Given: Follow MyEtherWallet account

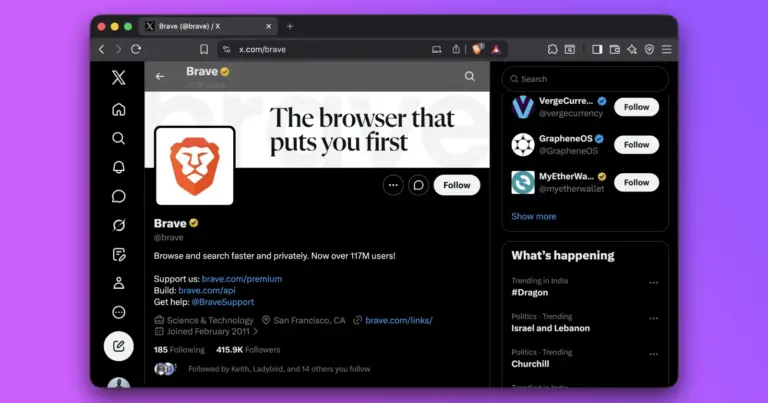Looking at the screenshot, I should point(636,182).
